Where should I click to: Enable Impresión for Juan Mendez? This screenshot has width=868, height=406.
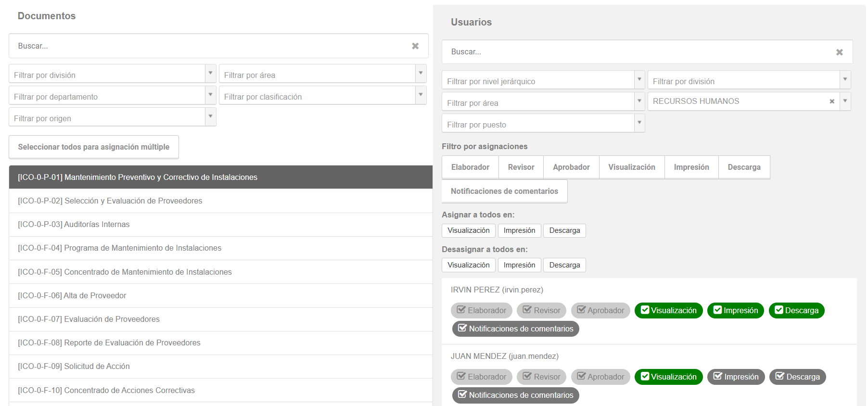coord(735,377)
